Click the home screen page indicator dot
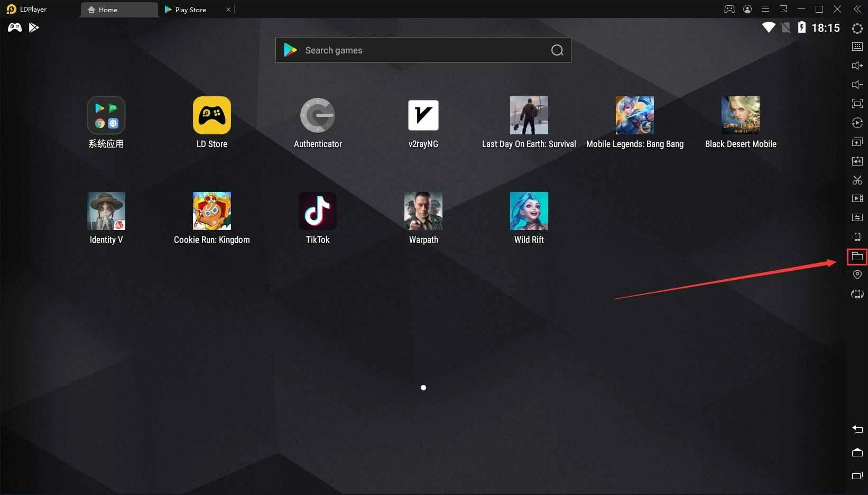The height and width of the screenshot is (495, 868). [x=423, y=388]
